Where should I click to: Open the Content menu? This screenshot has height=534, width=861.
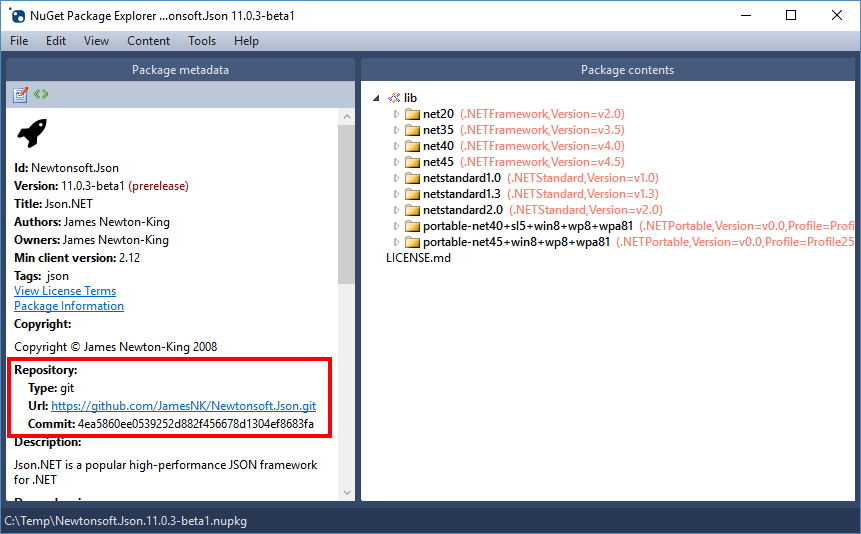point(148,41)
